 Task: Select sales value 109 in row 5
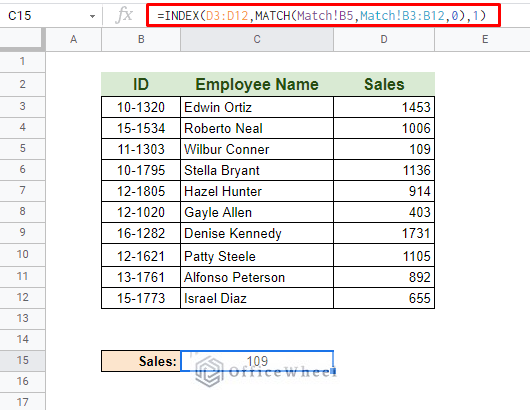[x=384, y=149]
